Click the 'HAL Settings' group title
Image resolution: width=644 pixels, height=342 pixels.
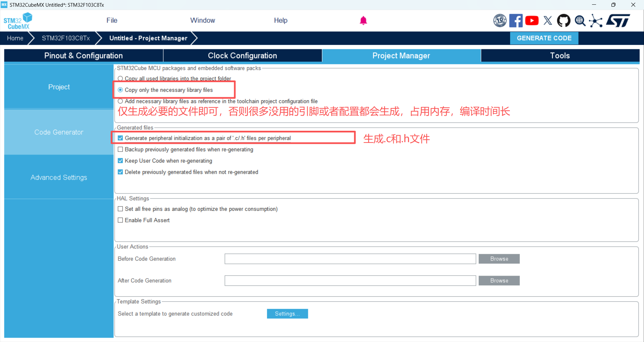pyautogui.click(x=133, y=198)
